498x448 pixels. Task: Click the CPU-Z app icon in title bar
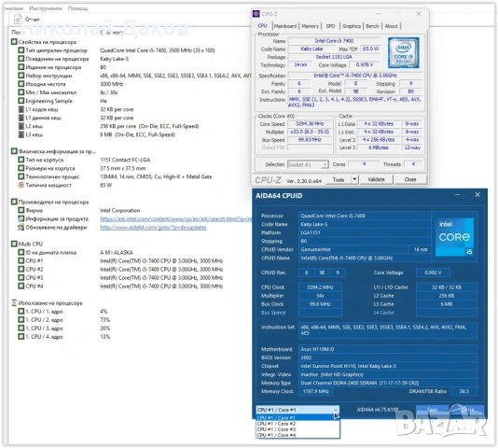click(256, 14)
